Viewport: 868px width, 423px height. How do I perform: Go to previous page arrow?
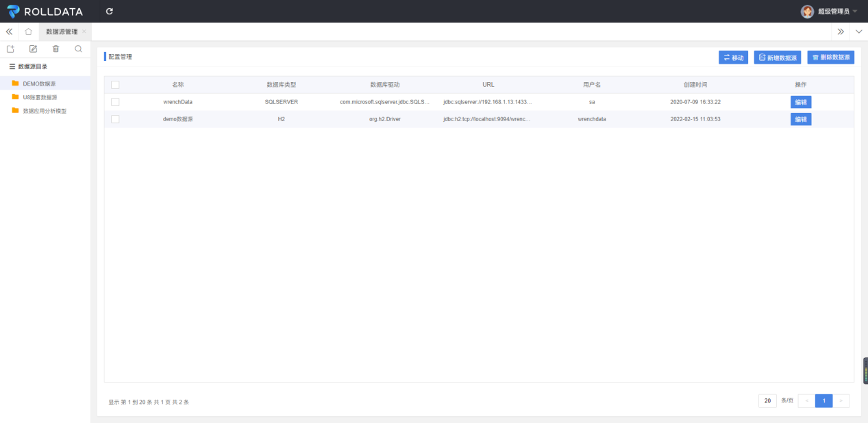[806, 401]
